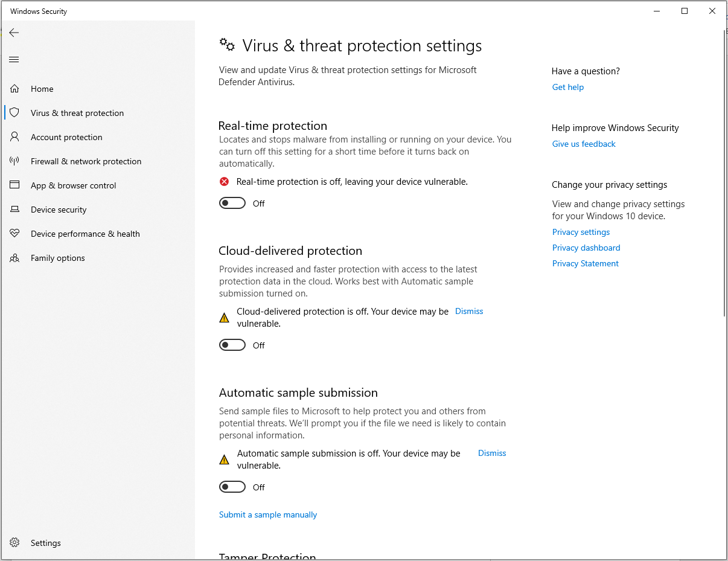Click the Account protection person icon
The height and width of the screenshot is (561, 728).
(x=14, y=137)
